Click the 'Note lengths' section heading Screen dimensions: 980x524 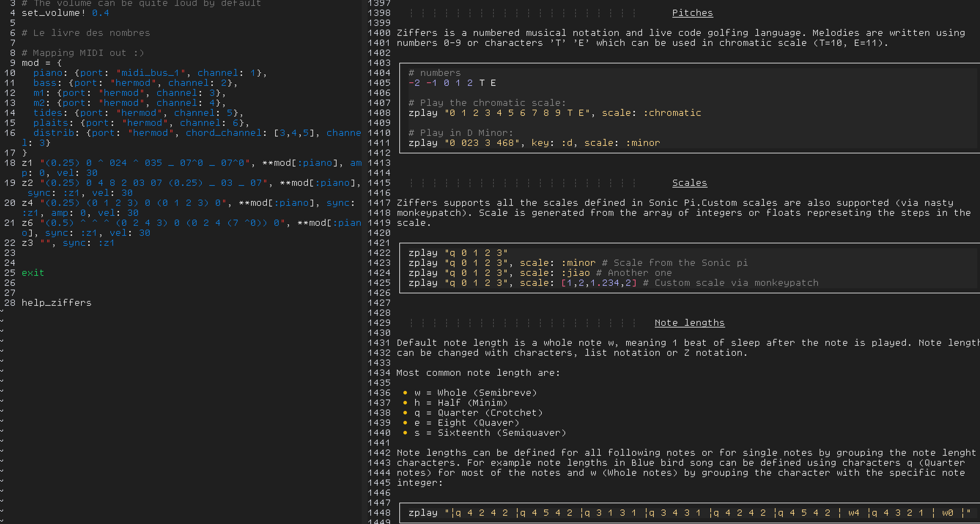(x=690, y=323)
